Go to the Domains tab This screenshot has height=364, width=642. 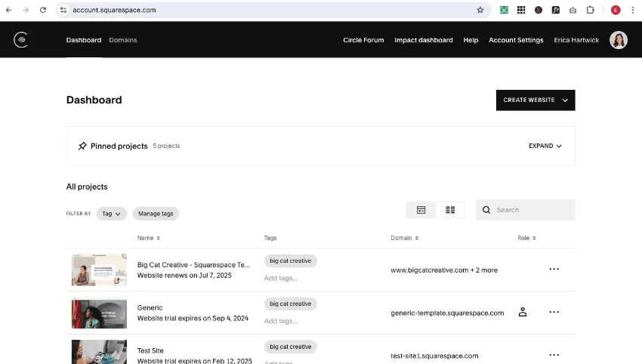[x=123, y=40]
